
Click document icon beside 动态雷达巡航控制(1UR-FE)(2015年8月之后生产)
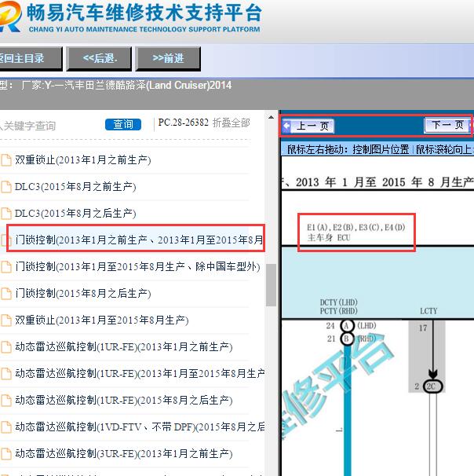point(5,401)
